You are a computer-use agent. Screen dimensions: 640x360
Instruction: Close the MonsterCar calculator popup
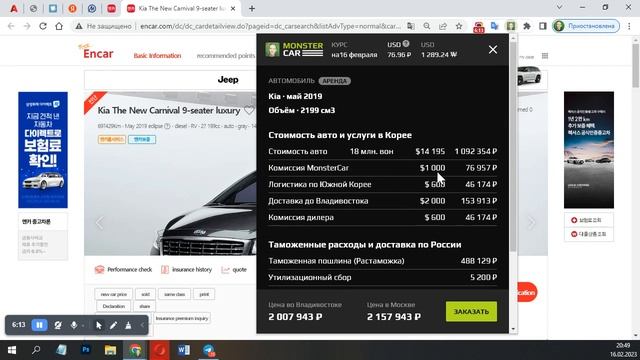[493, 50]
